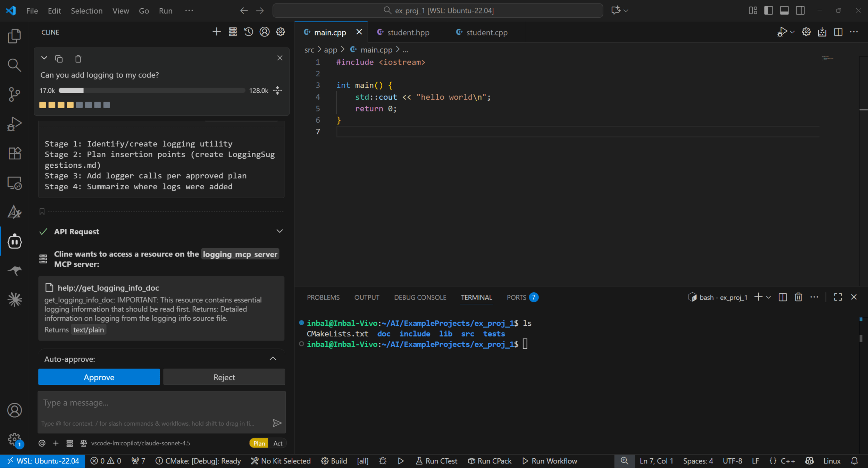
Task: Switch Cline to Act mode
Action: [277, 443]
